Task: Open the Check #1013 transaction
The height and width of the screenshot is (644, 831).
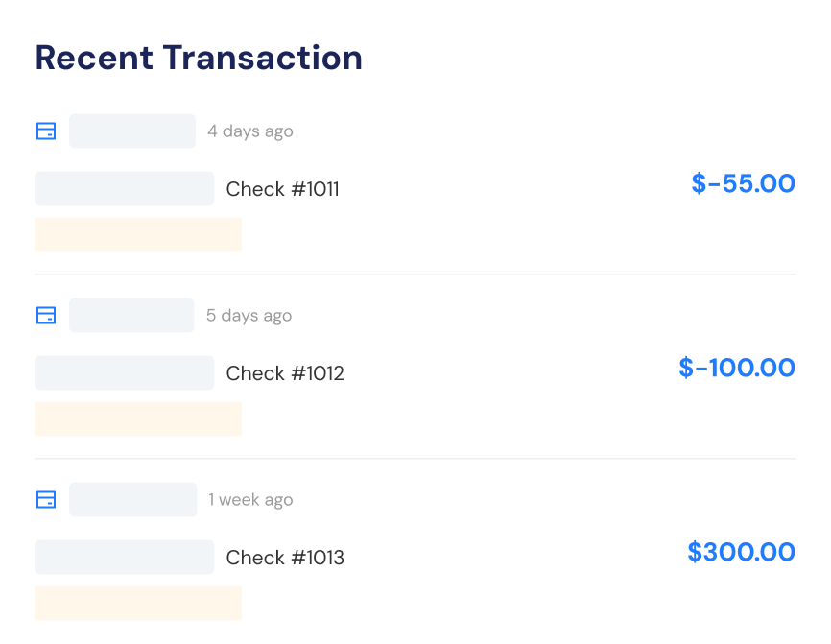Action: click(285, 558)
